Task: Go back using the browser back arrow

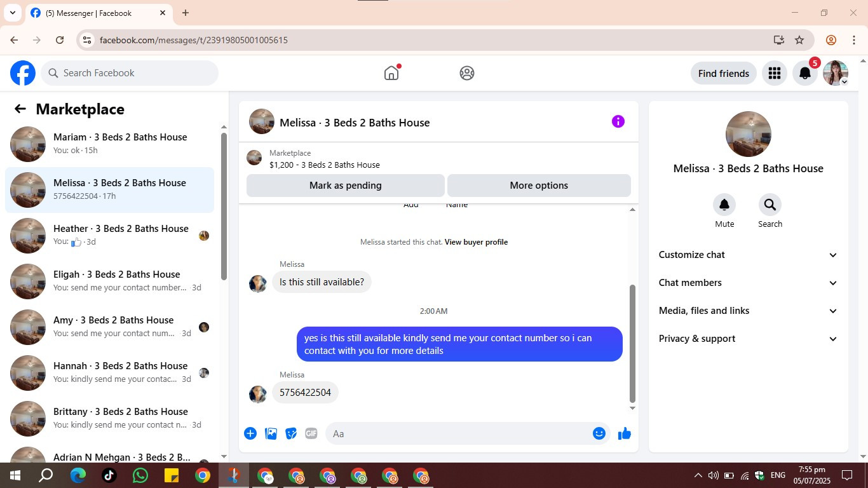Action: (x=14, y=40)
